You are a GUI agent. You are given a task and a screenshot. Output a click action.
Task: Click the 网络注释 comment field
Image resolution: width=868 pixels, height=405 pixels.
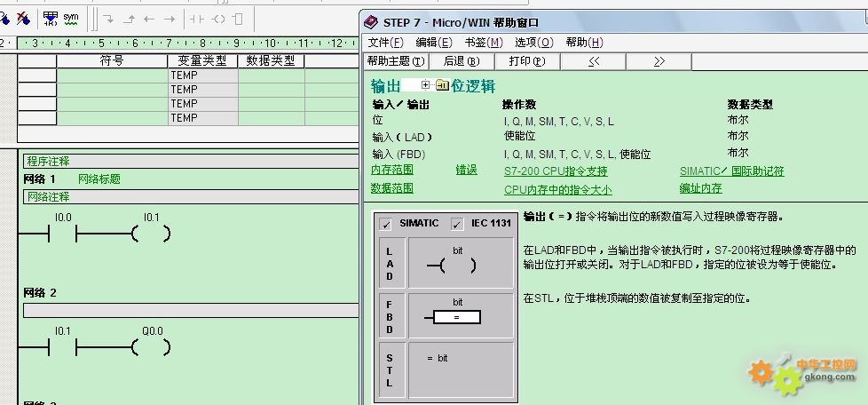(x=191, y=196)
